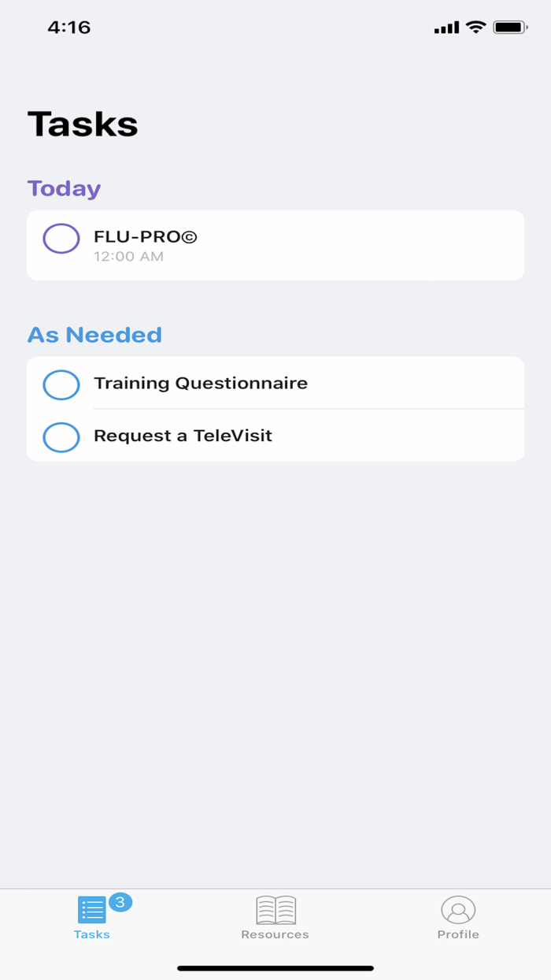Open Request a TeleVisit task text

tap(183, 436)
